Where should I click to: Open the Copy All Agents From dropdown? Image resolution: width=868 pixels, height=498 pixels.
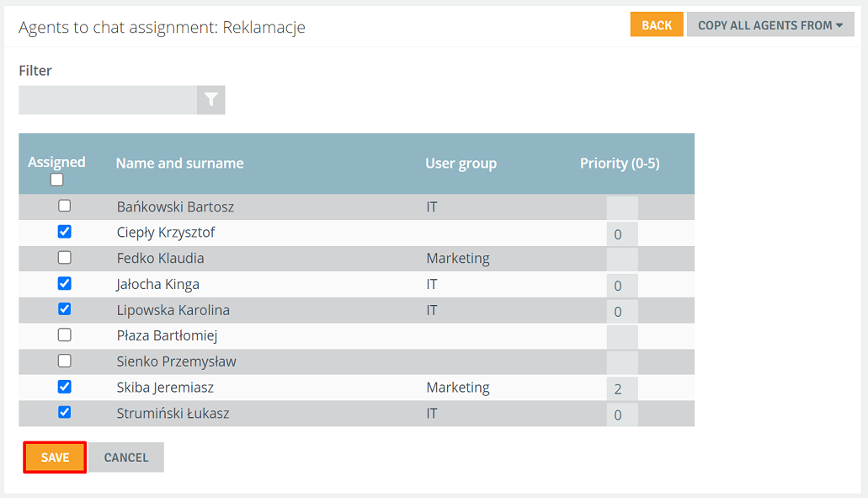click(770, 25)
